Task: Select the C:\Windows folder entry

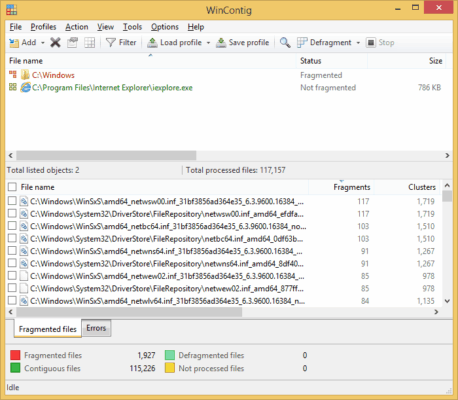Action: click(53, 75)
